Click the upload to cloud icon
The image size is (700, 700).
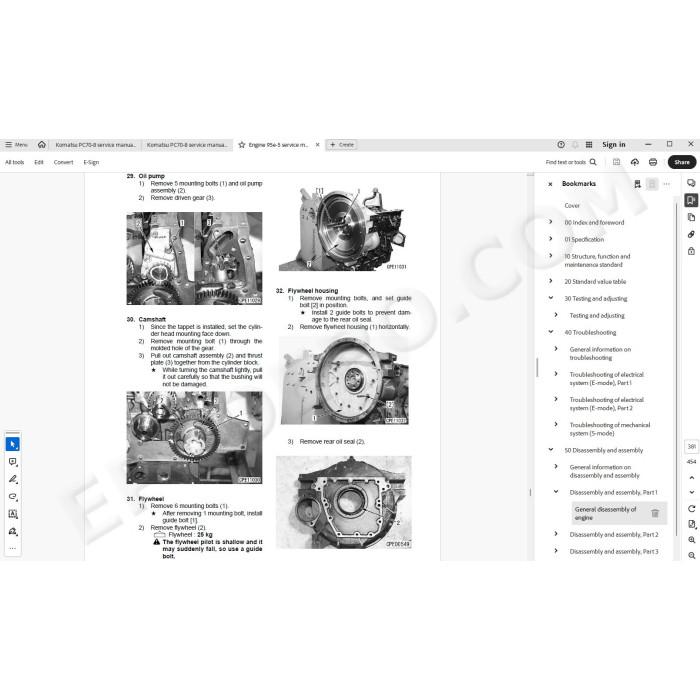pos(634,162)
